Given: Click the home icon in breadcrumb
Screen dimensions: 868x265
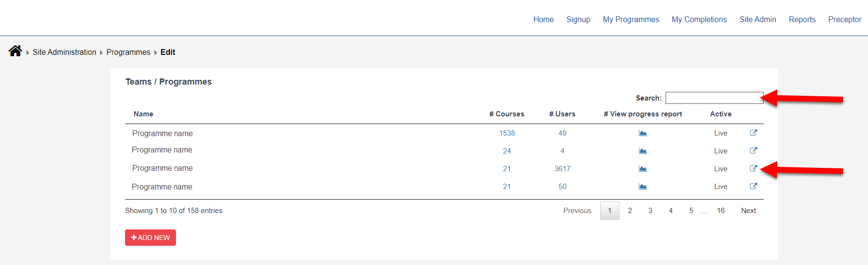Looking at the screenshot, I should coord(15,51).
